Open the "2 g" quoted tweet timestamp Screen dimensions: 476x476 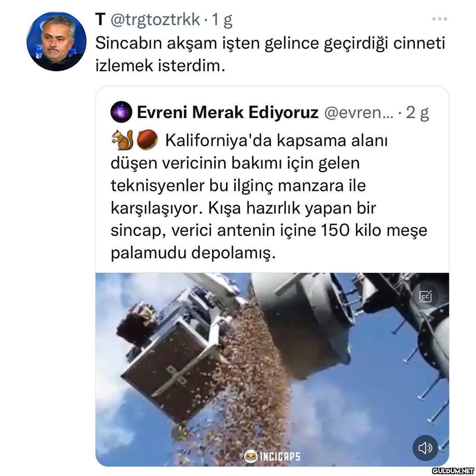coord(417,112)
